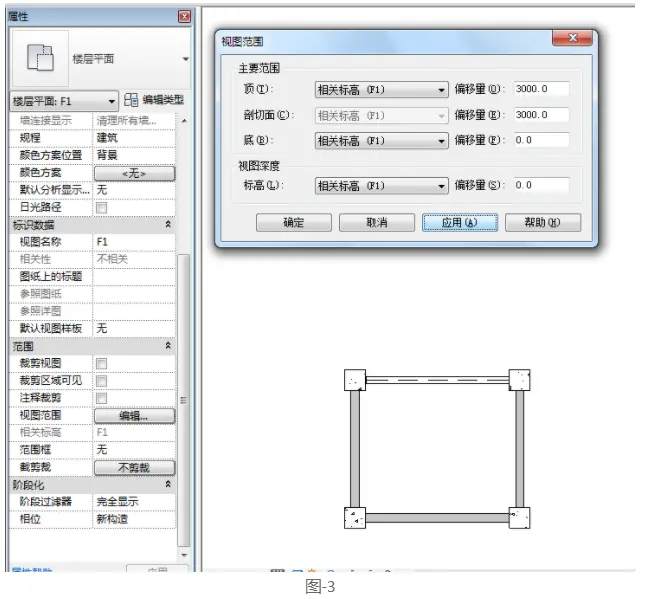This screenshot has height=599, width=647.
Task: Enable the 裁剪视图 checkbox
Action: pos(102,363)
